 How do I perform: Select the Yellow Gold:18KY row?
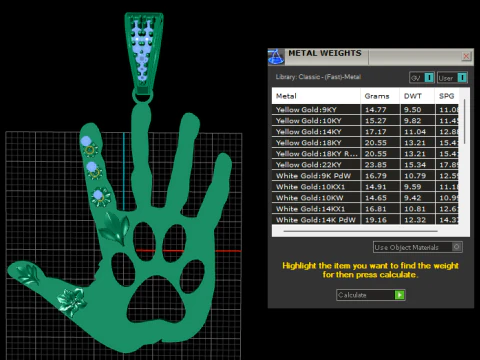click(365, 143)
